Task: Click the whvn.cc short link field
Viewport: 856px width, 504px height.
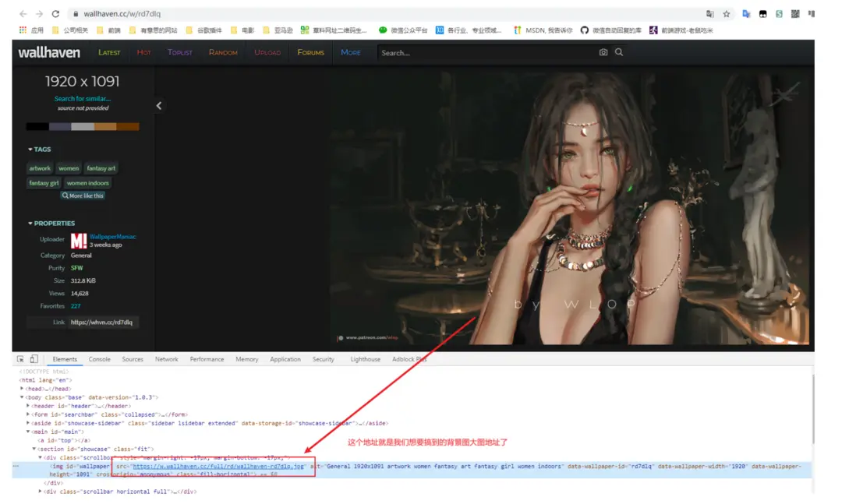Action: pyautogui.click(x=103, y=322)
